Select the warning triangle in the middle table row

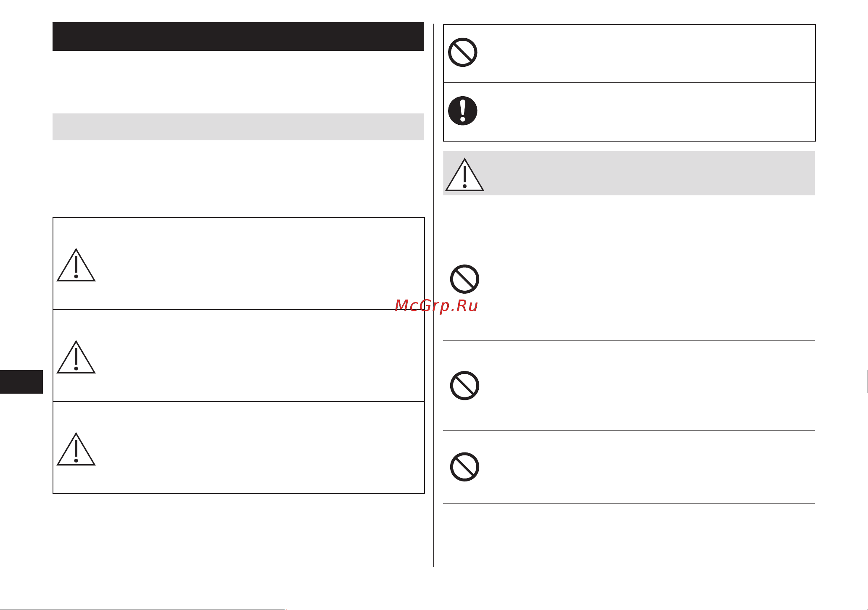click(76, 357)
